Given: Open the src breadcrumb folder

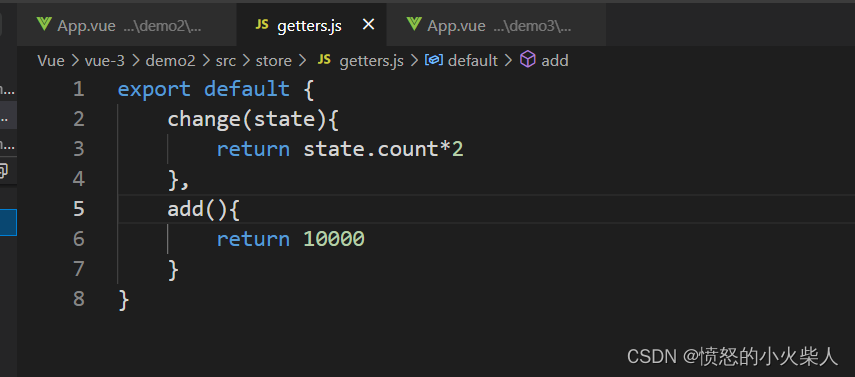Looking at the screenshot, I should [x=226, y=61].
